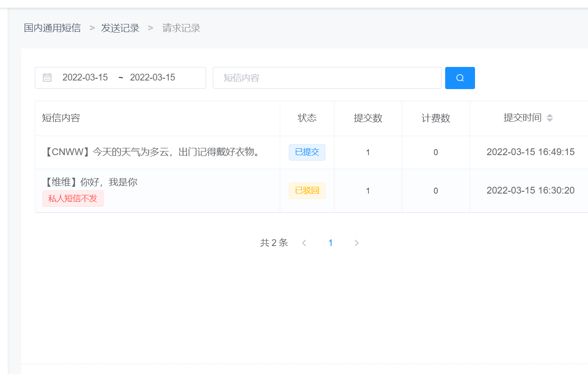The width and height of the screenshot is (588, 374).
Task: Sort by 提交时间 using sort arrows
Action: 550,118
